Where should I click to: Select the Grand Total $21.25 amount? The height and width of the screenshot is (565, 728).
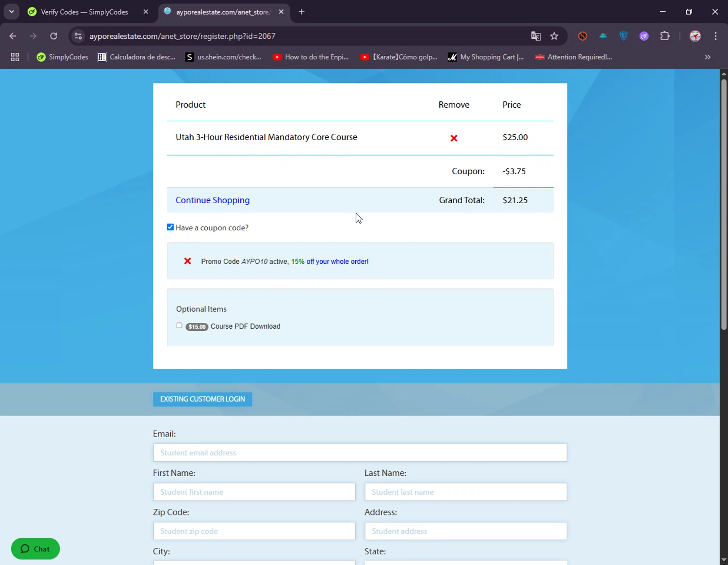[x=515, y=200]
